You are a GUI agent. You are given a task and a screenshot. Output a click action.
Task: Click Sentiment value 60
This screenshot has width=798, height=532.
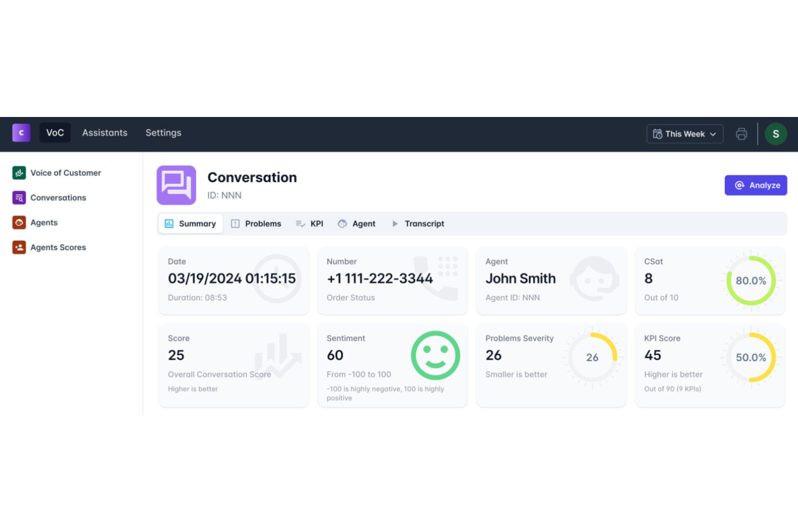pos(335,355)
